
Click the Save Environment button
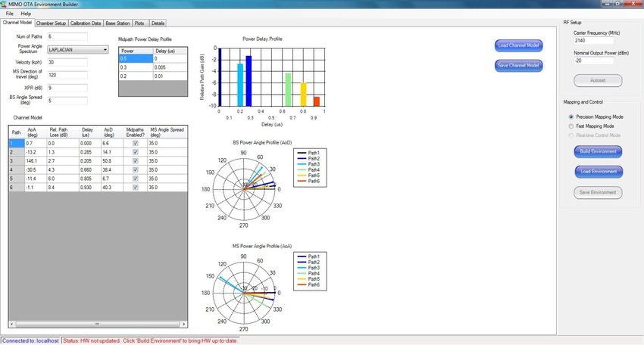[598, 192]
